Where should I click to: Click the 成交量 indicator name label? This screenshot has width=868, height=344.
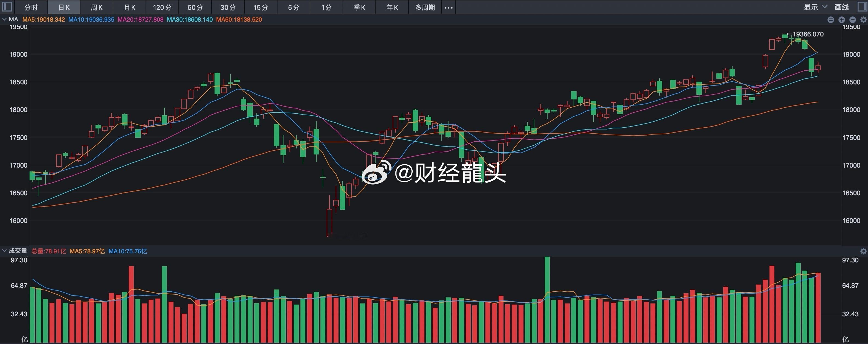(18, 251)
